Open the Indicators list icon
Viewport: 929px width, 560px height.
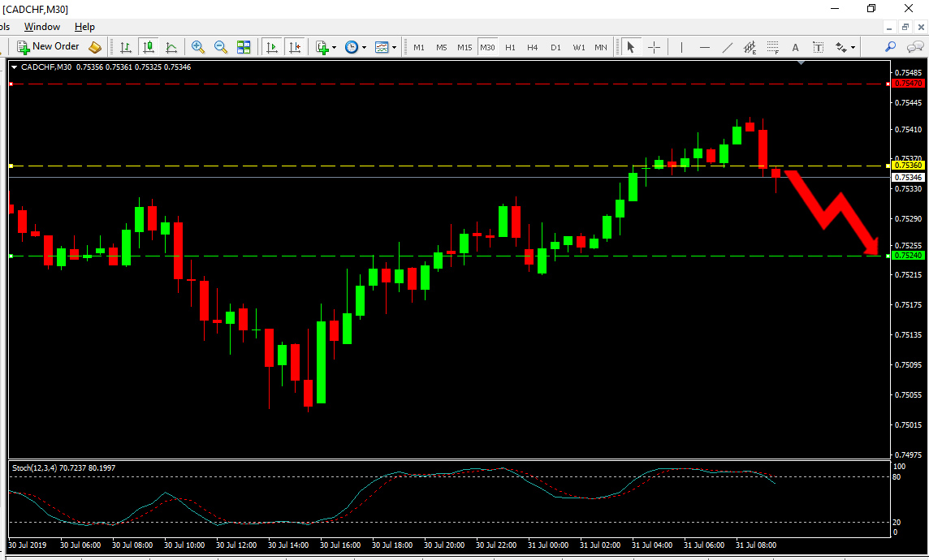click(322, 47)
